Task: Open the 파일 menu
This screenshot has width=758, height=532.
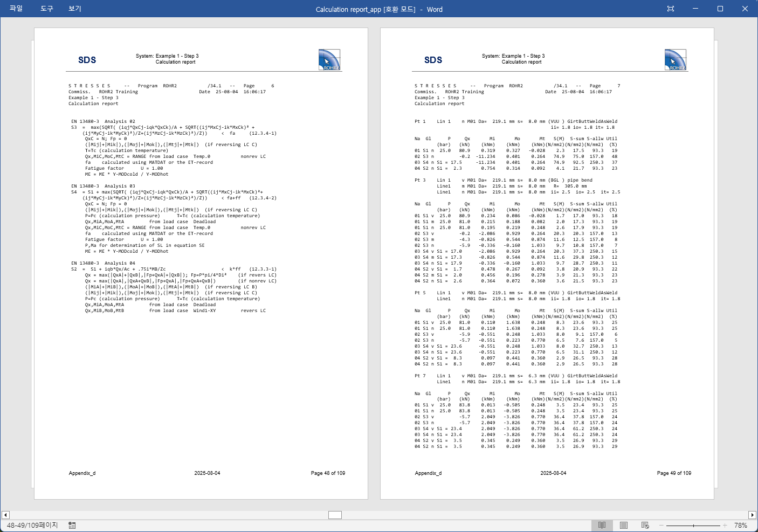Action: point(16,9)
